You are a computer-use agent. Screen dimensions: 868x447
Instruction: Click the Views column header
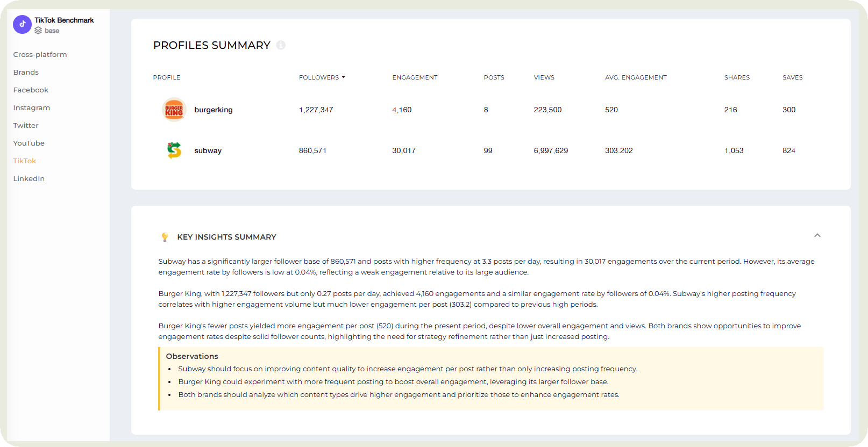(544, 77)
